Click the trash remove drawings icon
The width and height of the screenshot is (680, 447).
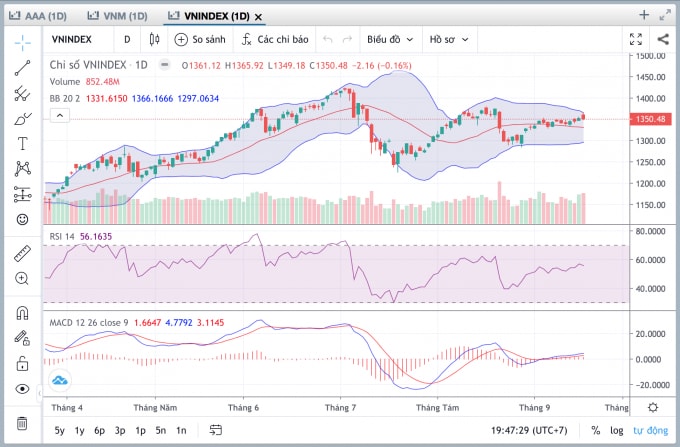22,423
